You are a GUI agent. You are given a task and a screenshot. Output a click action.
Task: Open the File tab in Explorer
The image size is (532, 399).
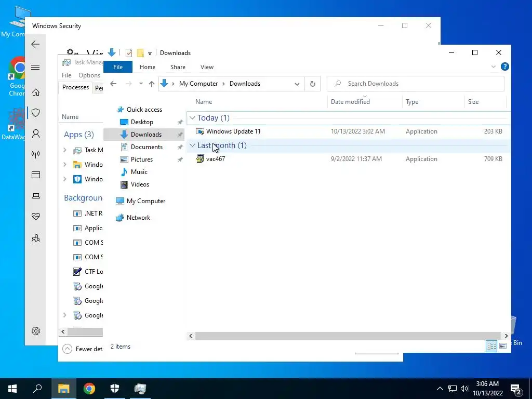[x=118, y=67]
